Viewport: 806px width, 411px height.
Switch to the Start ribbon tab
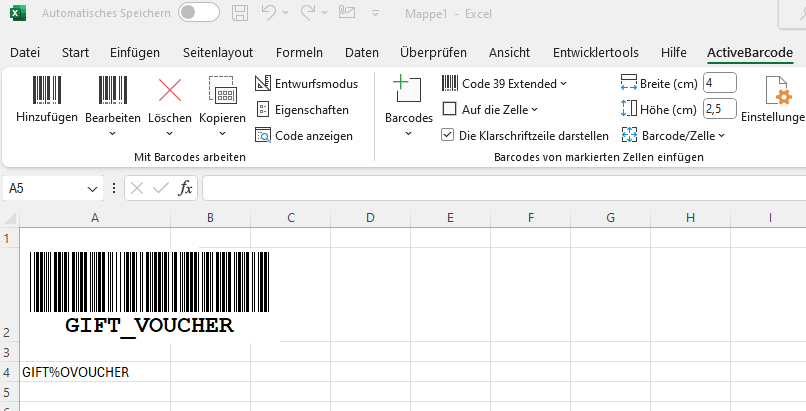coord(75,52)
